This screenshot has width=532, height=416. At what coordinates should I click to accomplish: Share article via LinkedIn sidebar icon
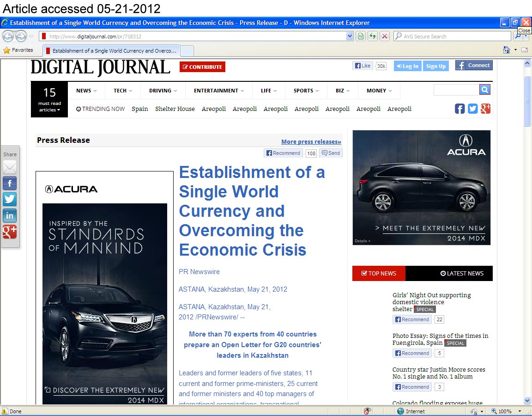tap(10, 215)
